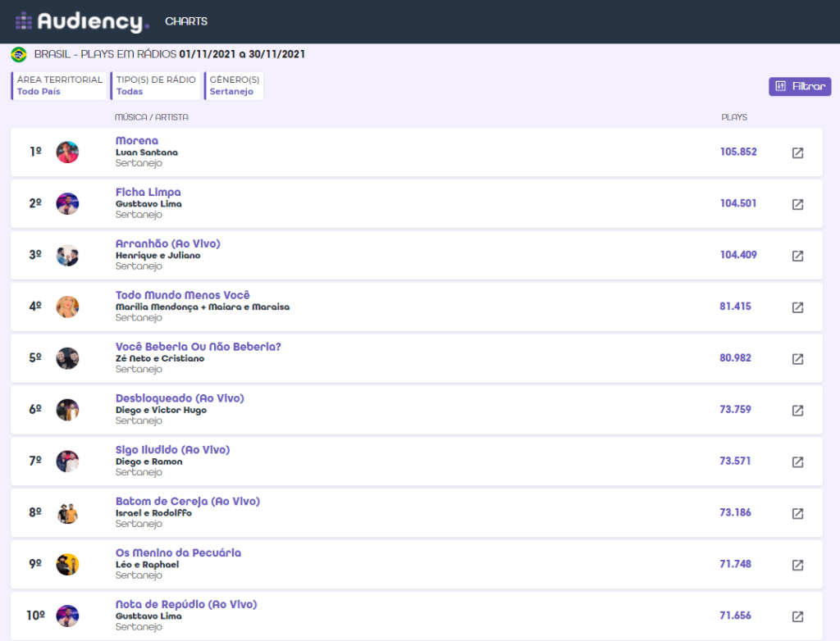Click the PLAYS column header
840x641 pixels.
click(x=734, y=116)
